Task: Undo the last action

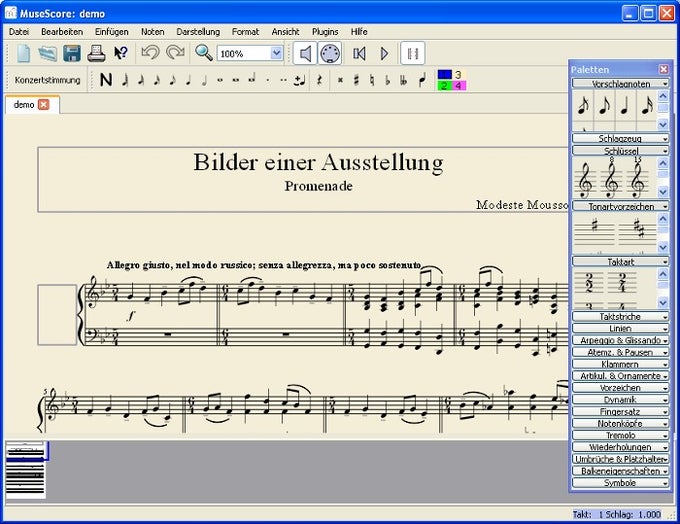Action: point(150,53)
